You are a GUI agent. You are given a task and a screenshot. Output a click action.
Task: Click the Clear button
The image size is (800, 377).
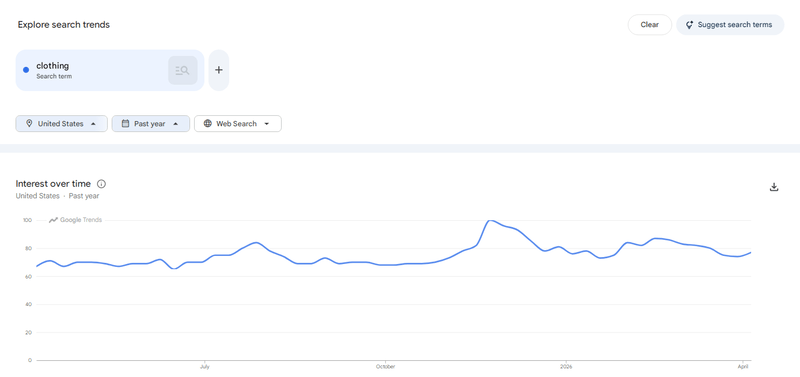coord(649,24)
